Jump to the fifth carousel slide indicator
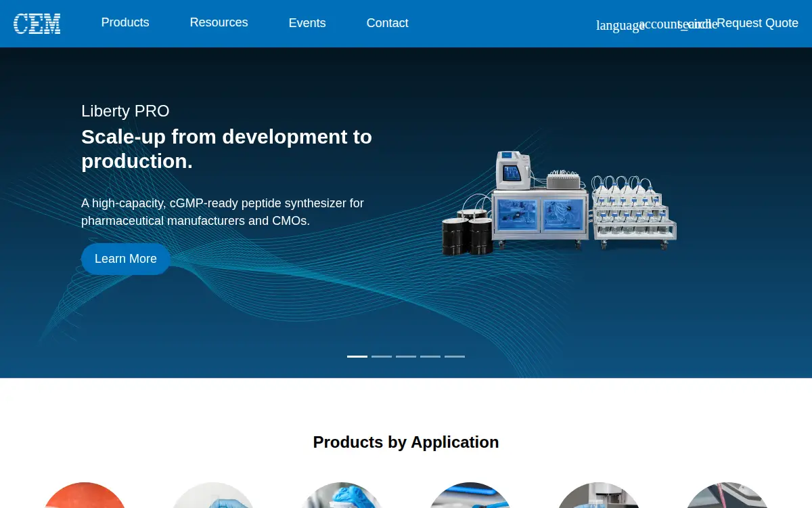This screenshot has width=812, height=508. pyautogui.click(x=455, y=356)
